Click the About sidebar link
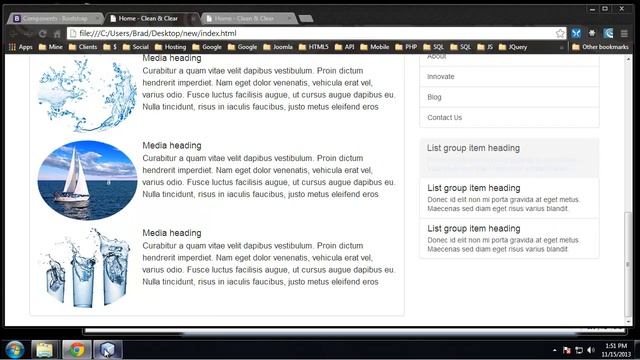 [x=509, y=60]
